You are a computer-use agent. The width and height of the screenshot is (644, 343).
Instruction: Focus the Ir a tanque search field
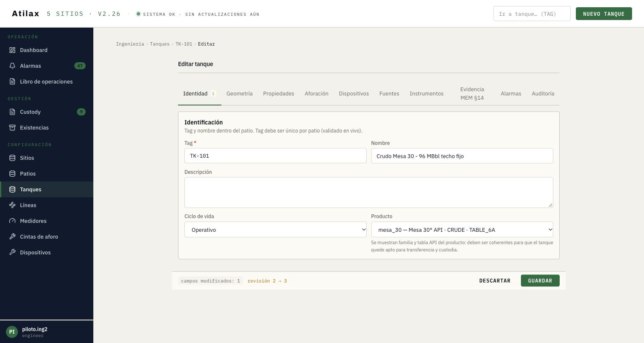click(x=532, y=14)
